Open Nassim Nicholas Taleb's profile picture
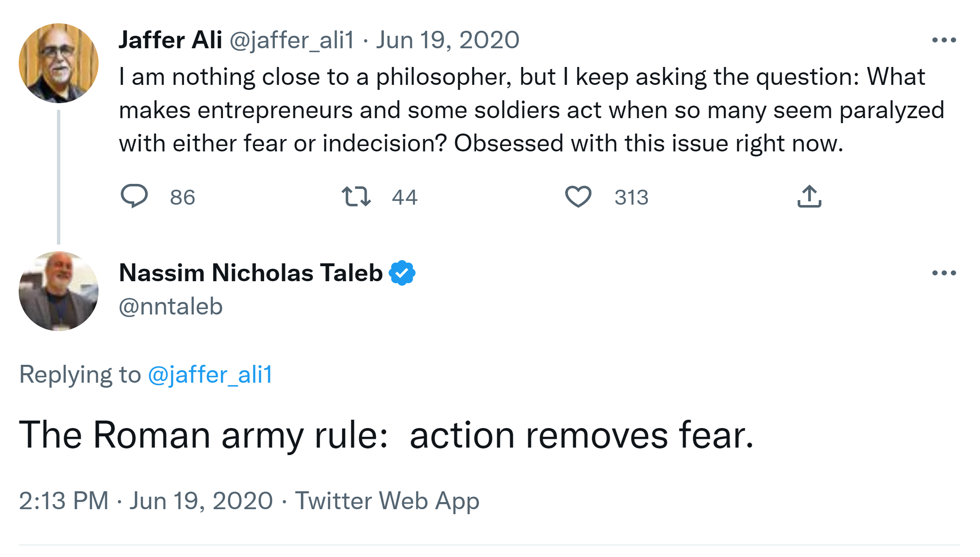The image size is (980, 557). pos(59,291)
